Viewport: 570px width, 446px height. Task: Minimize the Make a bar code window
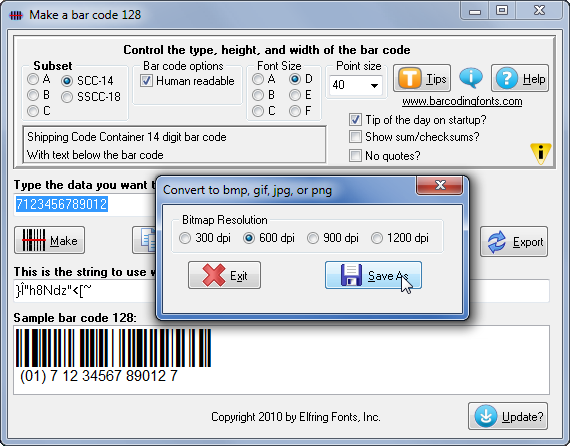[x=474, y=11]
